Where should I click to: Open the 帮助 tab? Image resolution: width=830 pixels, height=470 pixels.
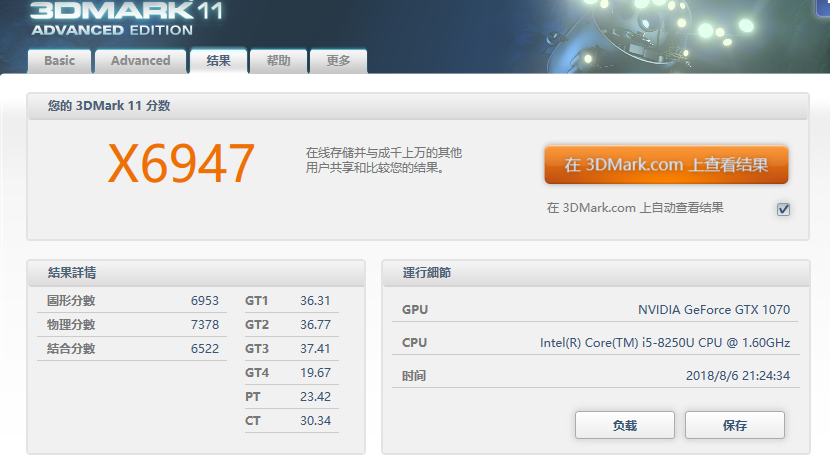tap(278, 61)
